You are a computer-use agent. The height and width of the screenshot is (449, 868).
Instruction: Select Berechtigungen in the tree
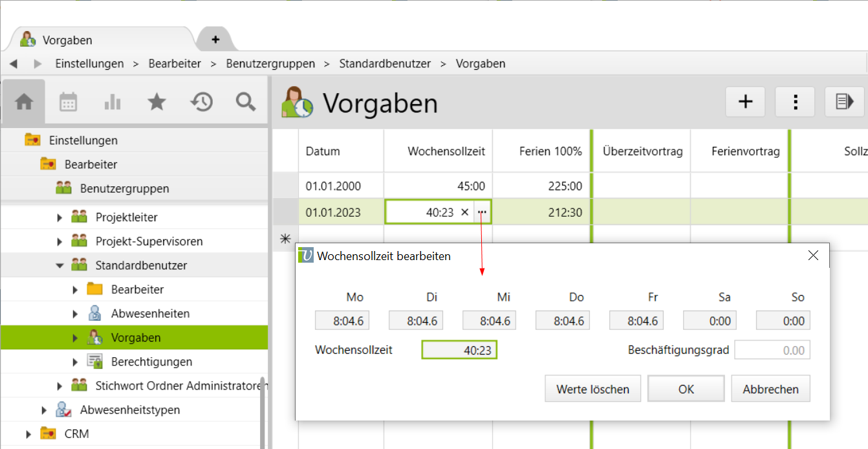point(151,362)
